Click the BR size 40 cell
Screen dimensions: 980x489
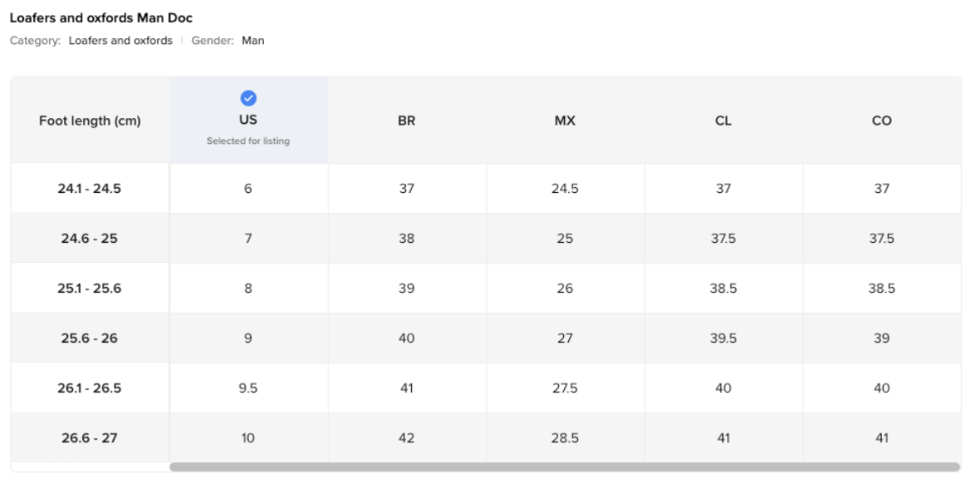pos(406,338)
